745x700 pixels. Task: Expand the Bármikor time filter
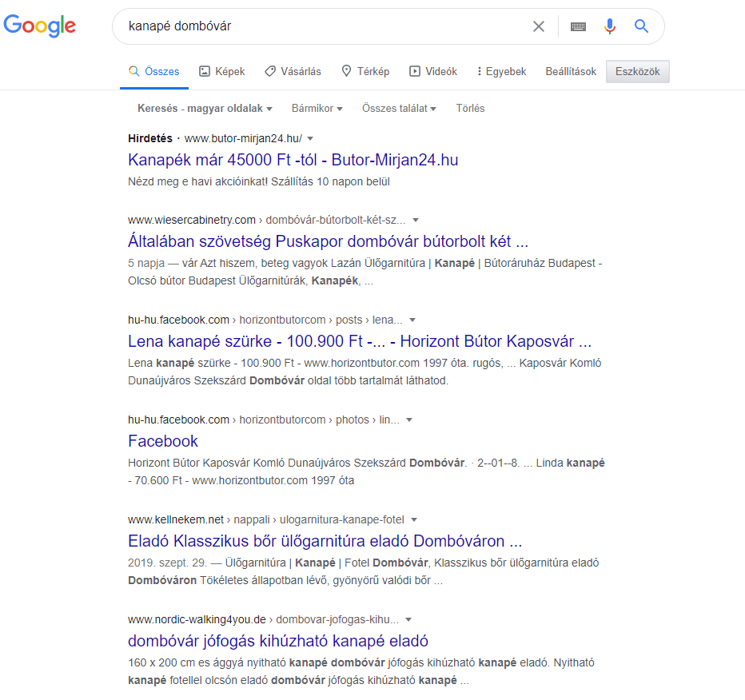point(317,109)
